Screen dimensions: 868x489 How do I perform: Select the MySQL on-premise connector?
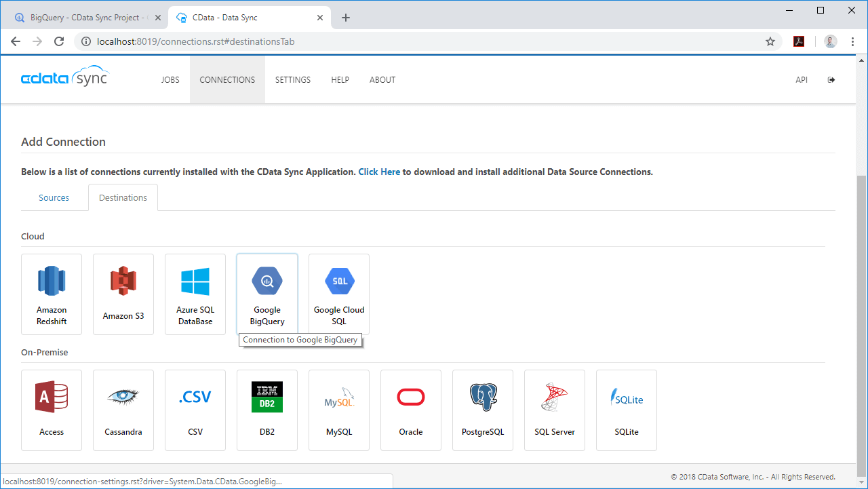click(x=339, y=410)
